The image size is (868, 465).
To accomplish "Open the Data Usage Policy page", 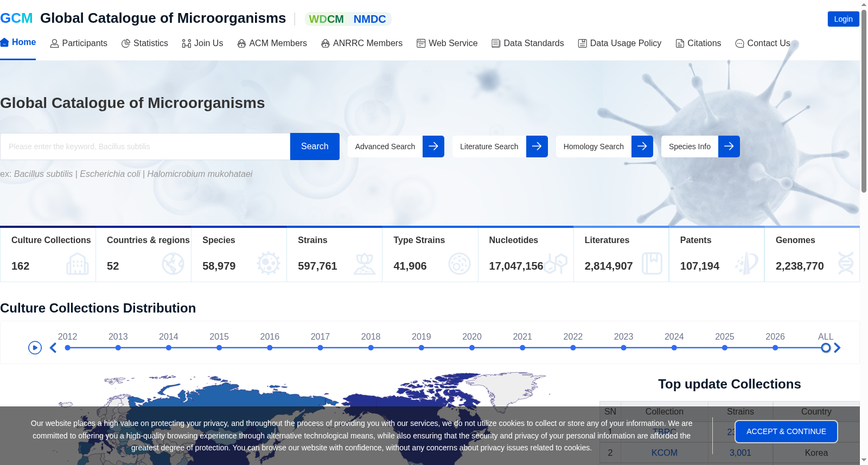I will point(620,43).
